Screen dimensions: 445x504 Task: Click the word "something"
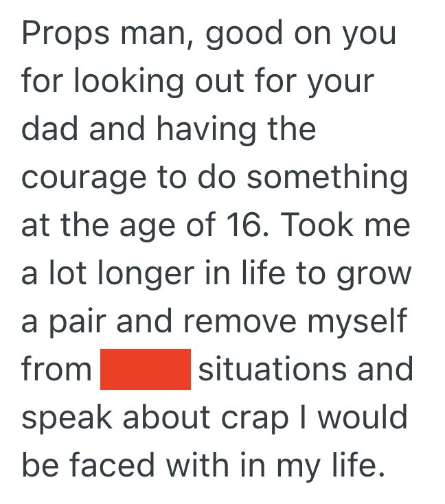point(327,178)
